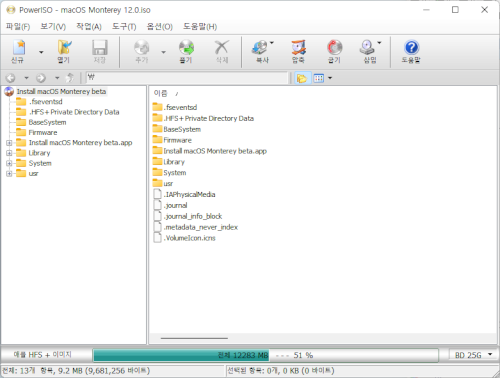Open the Forward history dropdown arrow
Screen dimensions: 500x378
pos(57,78)
